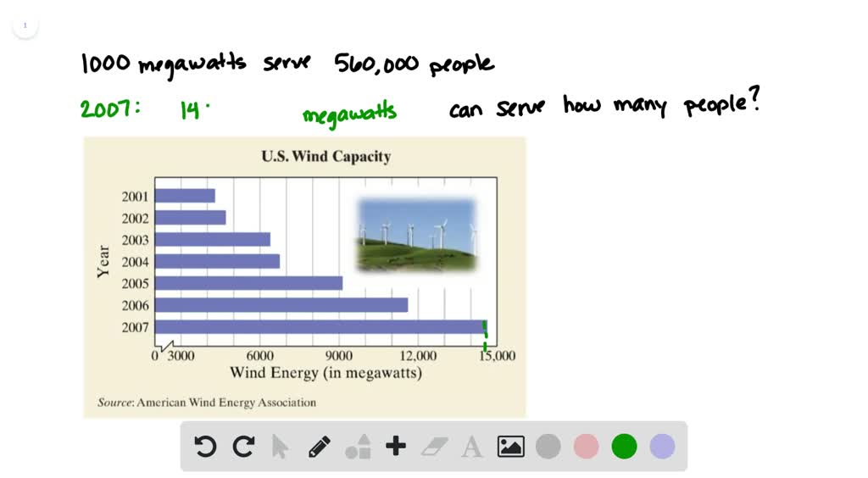This screenshot has height=478, width=868.
Task: Choose the pink color swatch
Action: 586,447
